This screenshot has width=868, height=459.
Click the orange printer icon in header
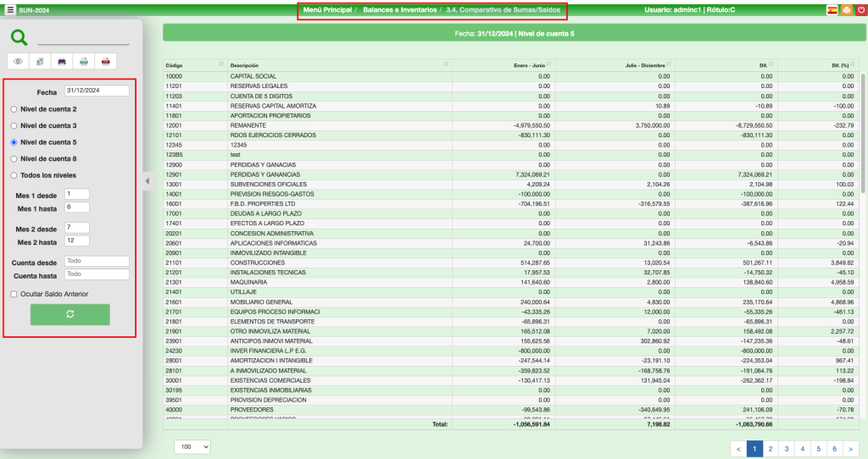[x=847, y=10]
